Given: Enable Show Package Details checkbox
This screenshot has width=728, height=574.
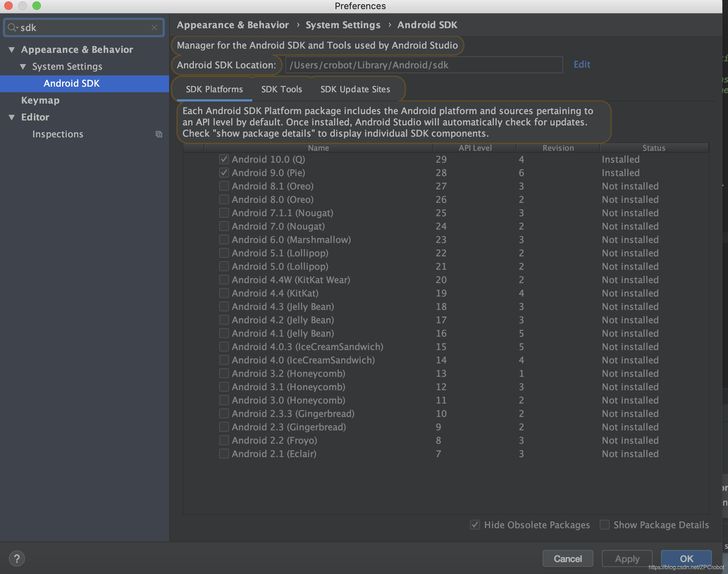Looking at the screenshot, I should tap(605, 525).
